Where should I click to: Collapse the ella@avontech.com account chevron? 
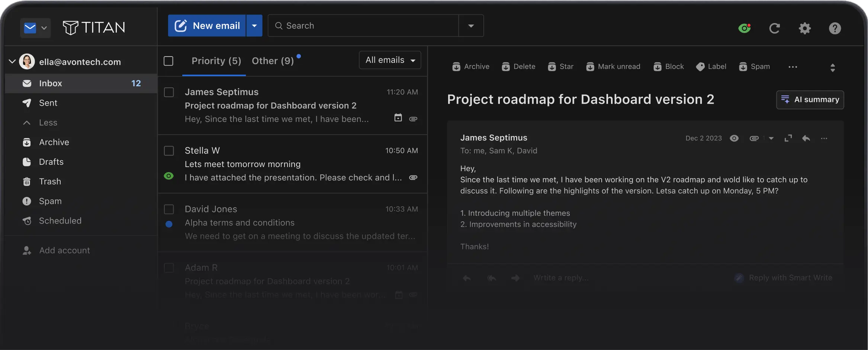(x=12, y=61)
